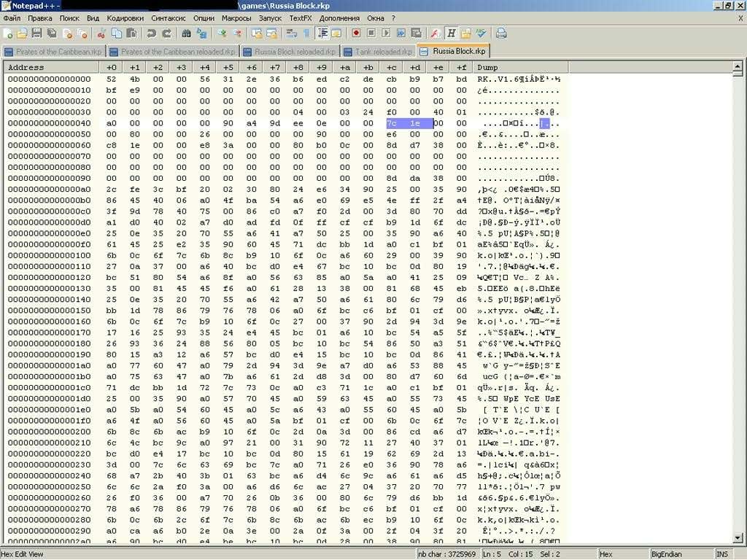Switch to Russia Block reloaded.rkp tab
747x560 pixels.
pyautogui.click(x=290, y=52)
